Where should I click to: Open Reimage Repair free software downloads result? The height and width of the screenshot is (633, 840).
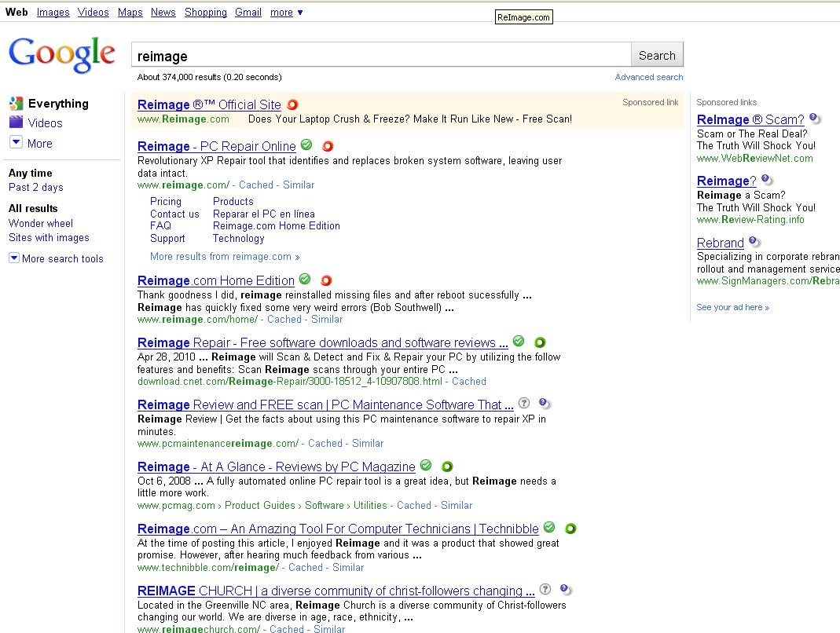(322, 342)
